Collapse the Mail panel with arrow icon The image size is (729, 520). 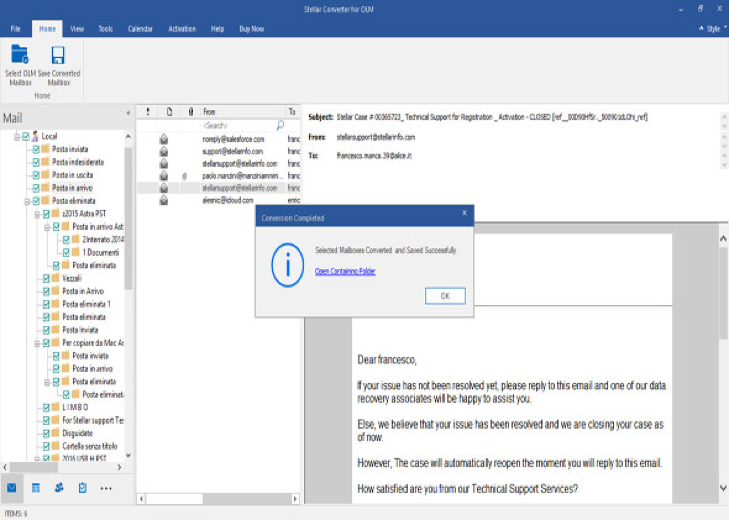(x=128, y=113)
